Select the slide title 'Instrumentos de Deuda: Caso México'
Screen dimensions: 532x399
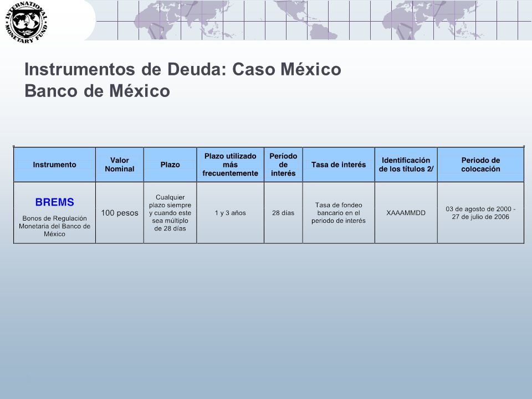tap(182, 69)
